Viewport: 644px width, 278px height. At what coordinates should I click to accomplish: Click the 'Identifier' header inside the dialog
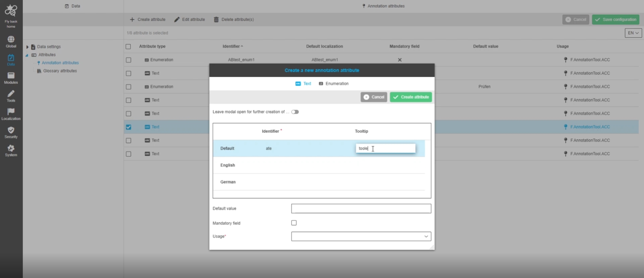(270, 131)
